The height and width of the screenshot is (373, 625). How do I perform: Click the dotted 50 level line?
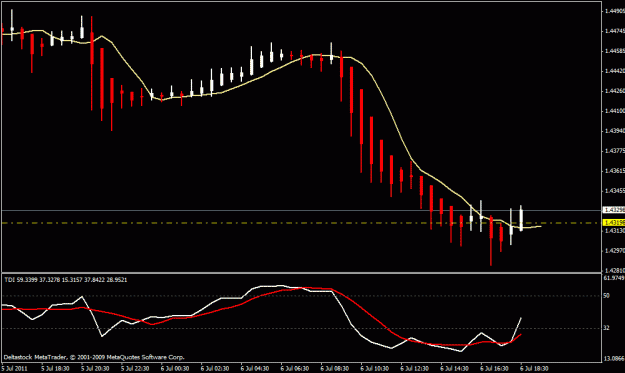coord(301,296)
